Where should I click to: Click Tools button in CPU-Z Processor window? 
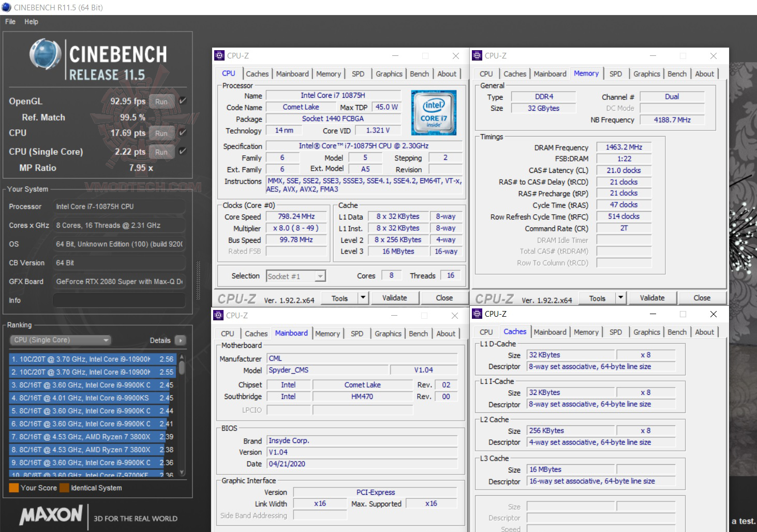339,298
